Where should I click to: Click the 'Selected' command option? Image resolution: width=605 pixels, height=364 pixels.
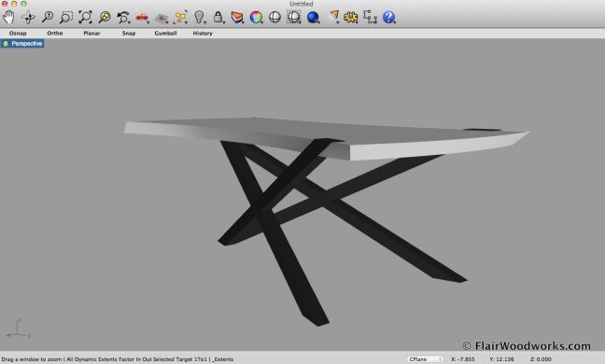pyautogui.click(x=163, y=359)
